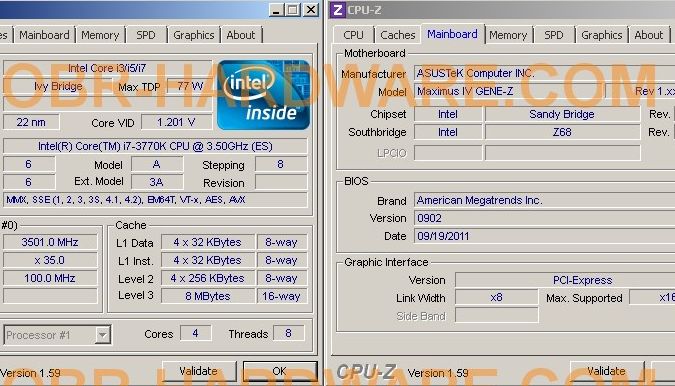675x386 pixels.
Task: Click the CPU-Z purple Z title icon
Action: [338, 9]
